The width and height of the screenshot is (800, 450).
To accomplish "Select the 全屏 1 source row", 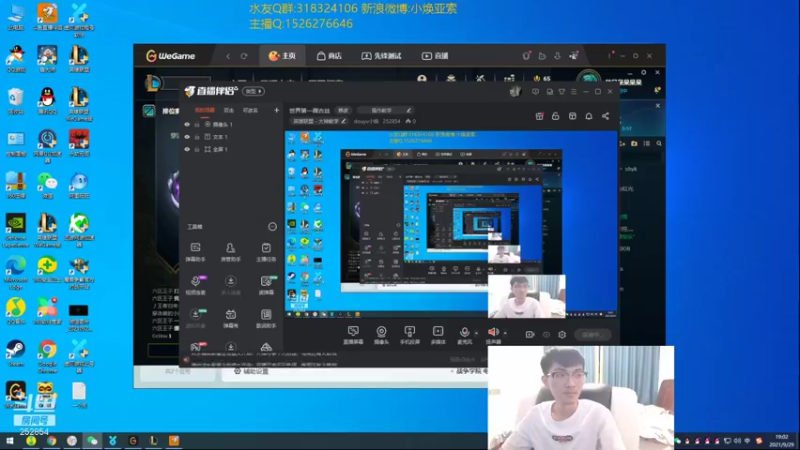I will 232,149.
